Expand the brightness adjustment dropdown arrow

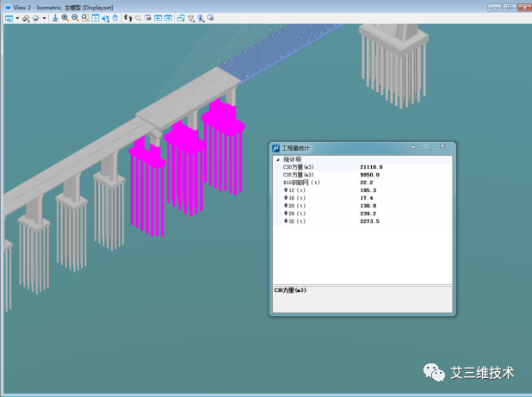pyautogui.click(x=44, y=18)
